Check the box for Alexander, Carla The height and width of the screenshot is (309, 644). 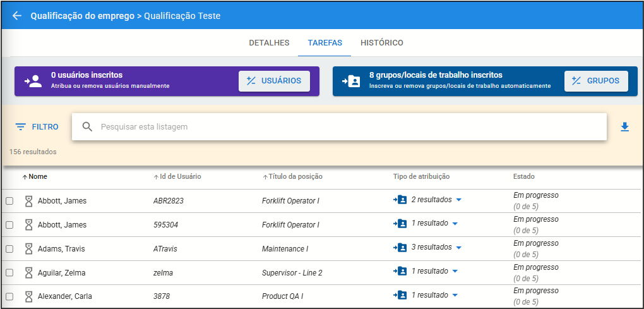(9, 296)
